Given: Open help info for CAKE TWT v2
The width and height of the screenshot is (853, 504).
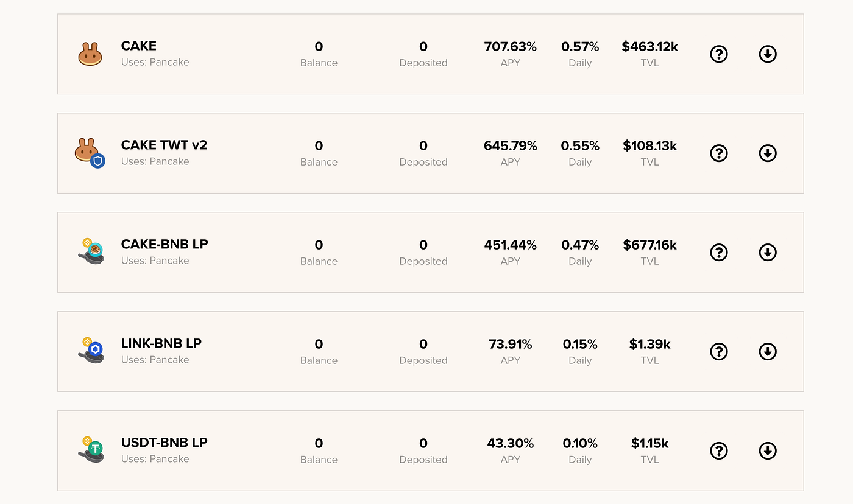Looking at the screenshot, I should pyautogui.click(x=719, y=153).
